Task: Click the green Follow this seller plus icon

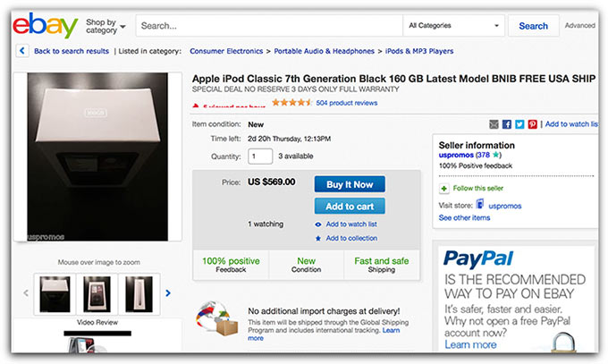Action: tap(444, 189)
